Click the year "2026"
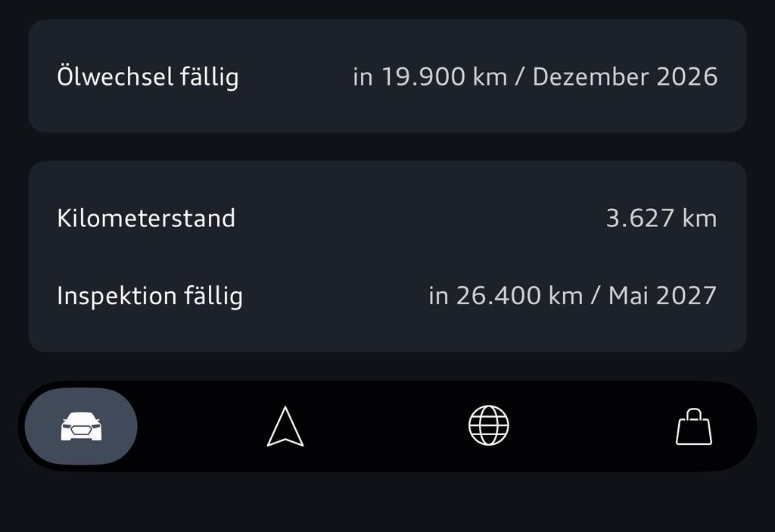Screen dimensions: 775x532 (686, 76)
